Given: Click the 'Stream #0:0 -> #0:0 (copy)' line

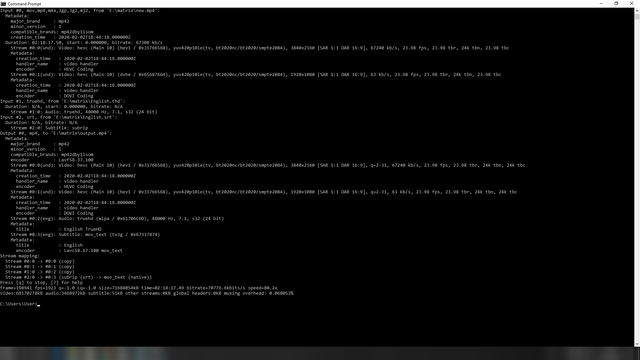Looking at the screenshot, I should pyautogui.click(x=40, y=261).
